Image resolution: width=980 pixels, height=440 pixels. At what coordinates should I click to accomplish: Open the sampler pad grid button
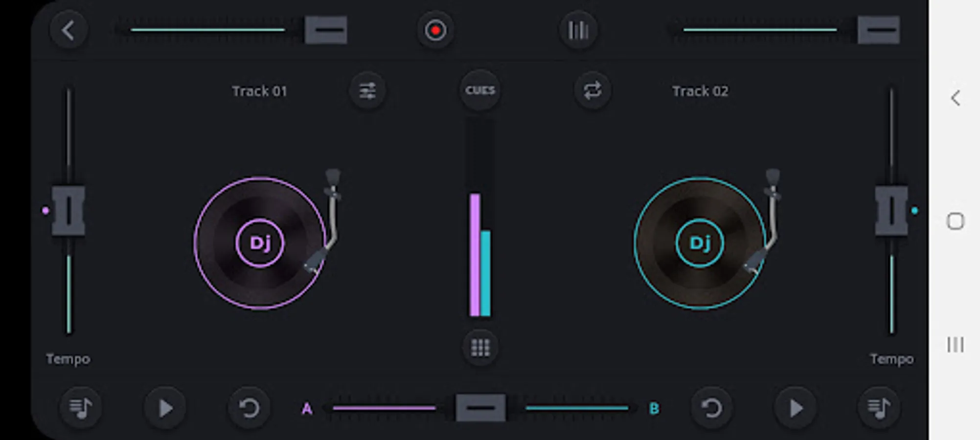(x=480, y=348)
